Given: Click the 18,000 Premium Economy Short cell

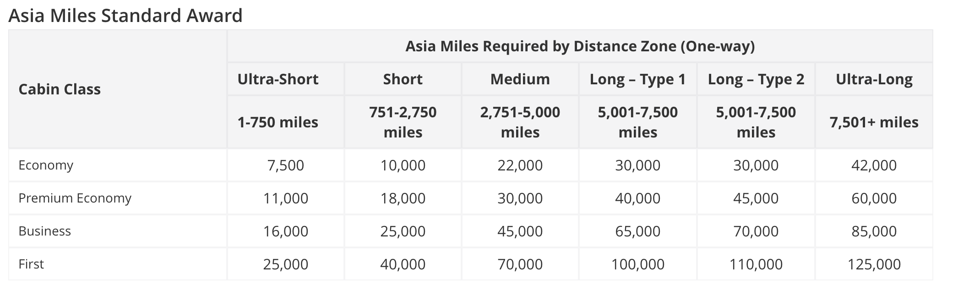Looking at the screenshot, I should pos(403,198).
